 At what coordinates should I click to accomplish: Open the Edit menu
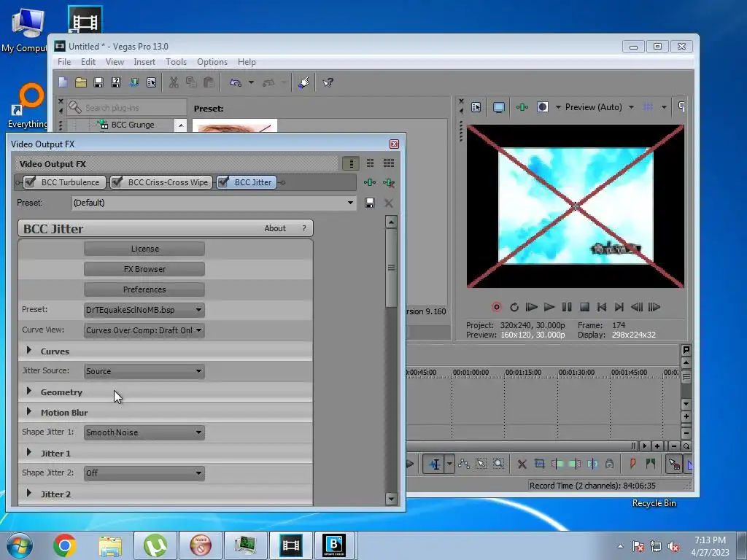(88, 62)
